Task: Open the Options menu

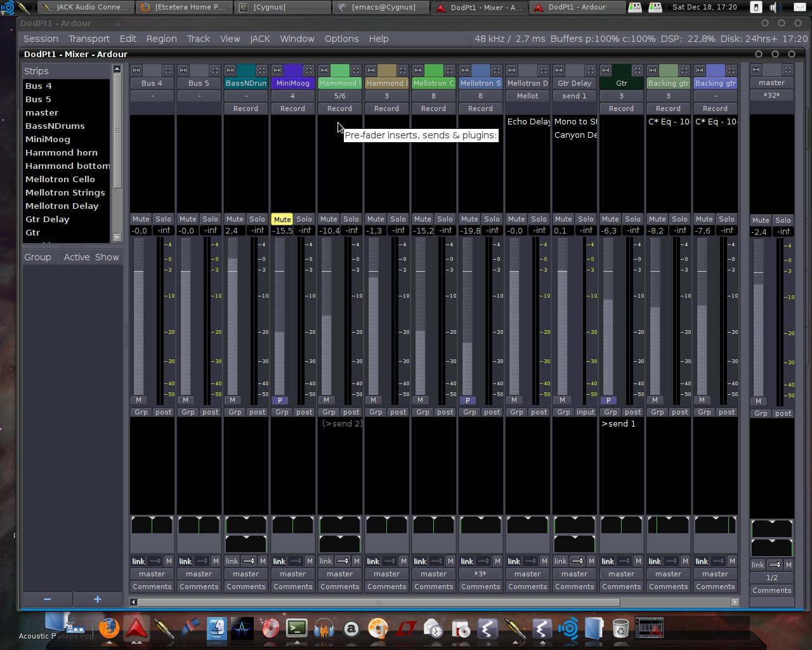Action: click(341, 39)
